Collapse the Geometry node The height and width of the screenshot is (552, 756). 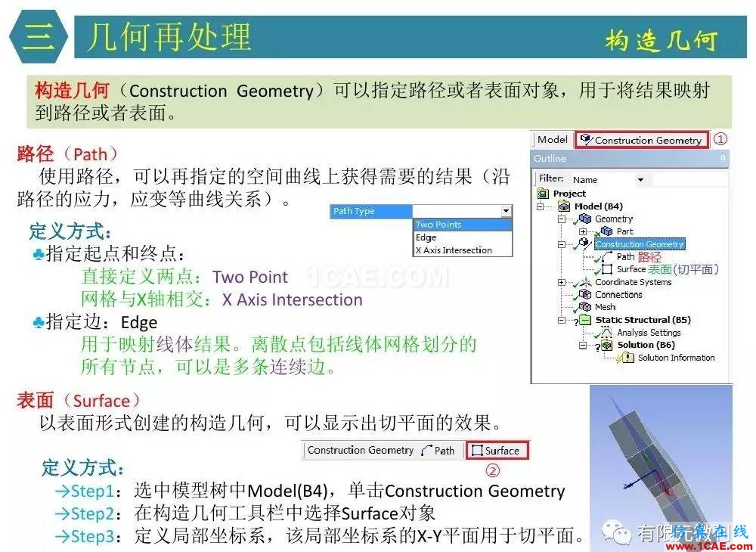pos(561,219)
